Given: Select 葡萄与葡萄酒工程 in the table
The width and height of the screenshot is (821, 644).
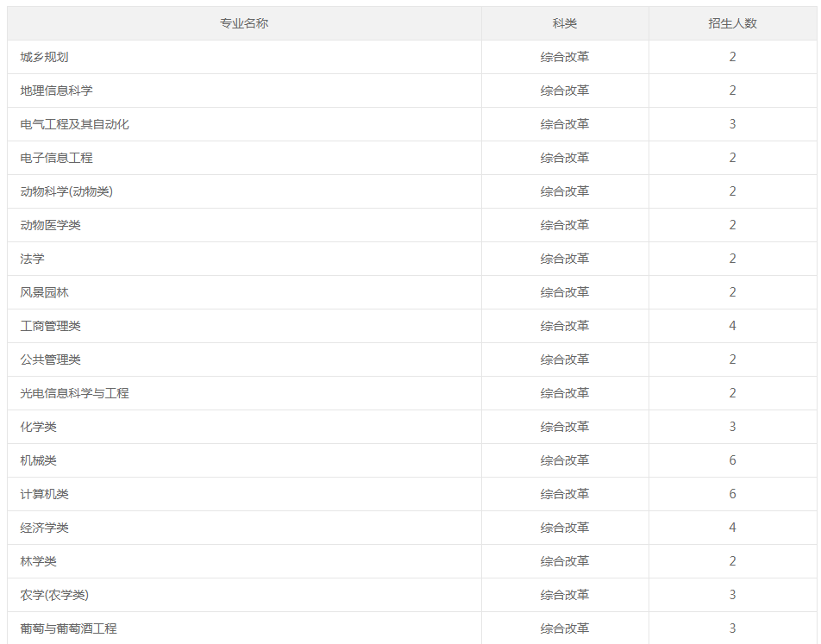Looking at the screenshot, I should [69, 628].
